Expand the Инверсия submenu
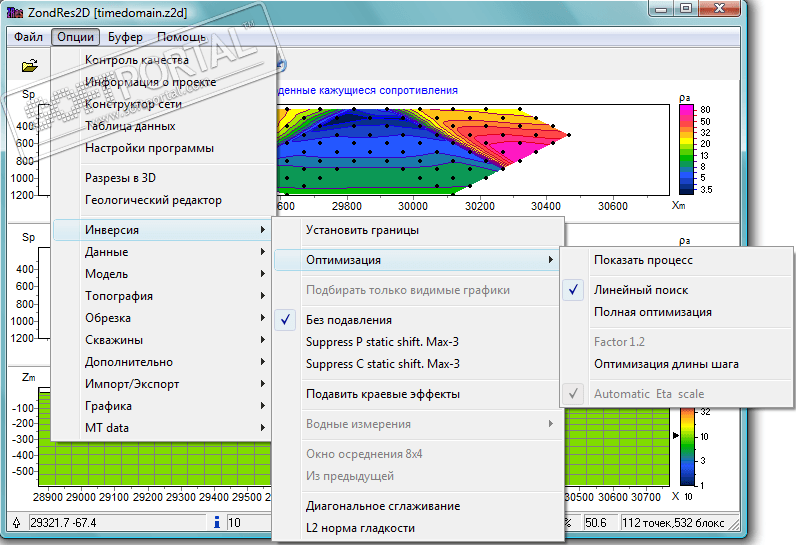Viewport: 796px width, 545px height. pyautogui.click(x=162, y=230)
